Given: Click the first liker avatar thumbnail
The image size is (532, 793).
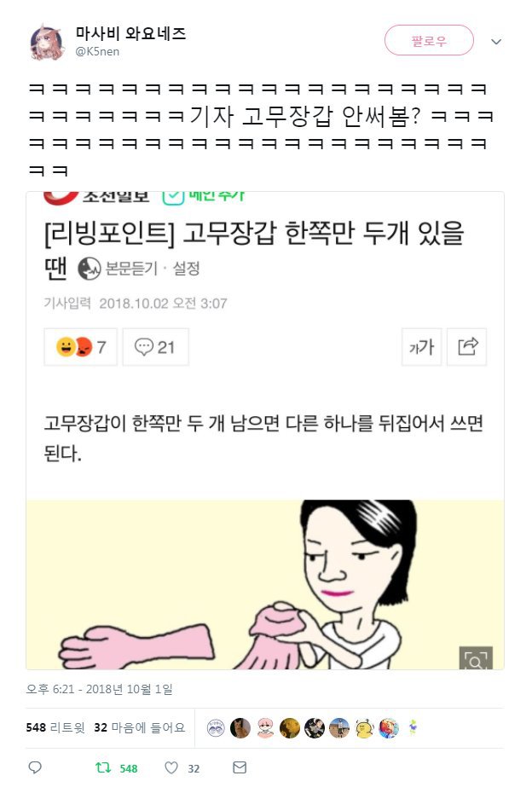Looking at the screenshot, I should [216, 728].
